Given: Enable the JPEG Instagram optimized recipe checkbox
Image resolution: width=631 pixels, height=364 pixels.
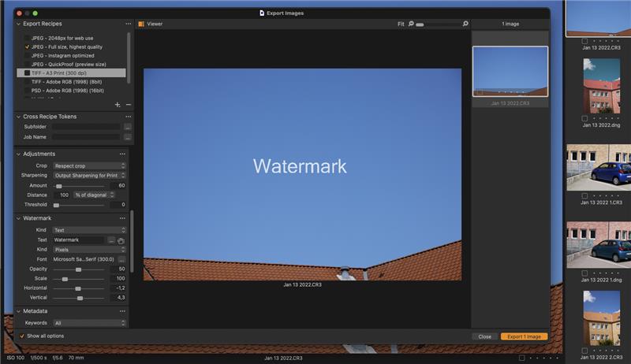Looking at the screenshot, I should [27, 56].
